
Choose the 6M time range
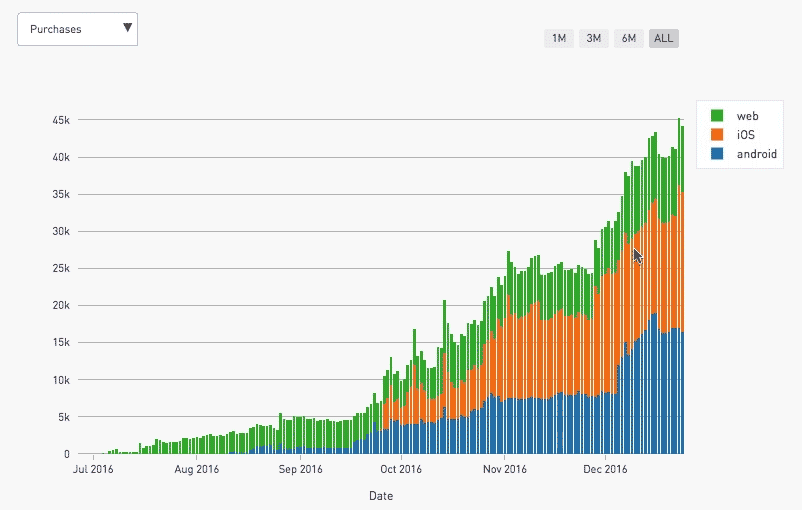[629, 38]
